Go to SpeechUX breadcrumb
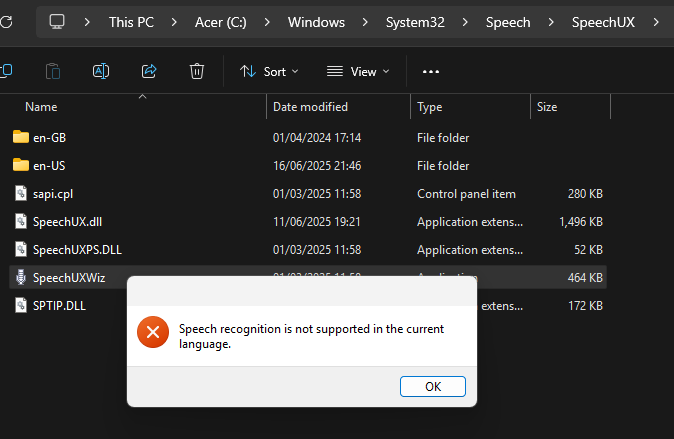Viewport: 674px width, 439px height. (603, 22)
